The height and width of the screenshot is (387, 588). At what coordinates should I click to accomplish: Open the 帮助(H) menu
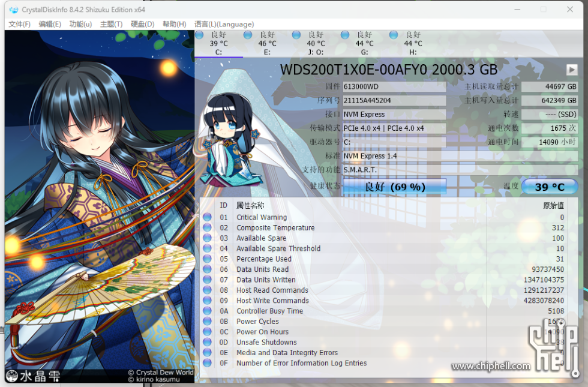tap(175, 24)
